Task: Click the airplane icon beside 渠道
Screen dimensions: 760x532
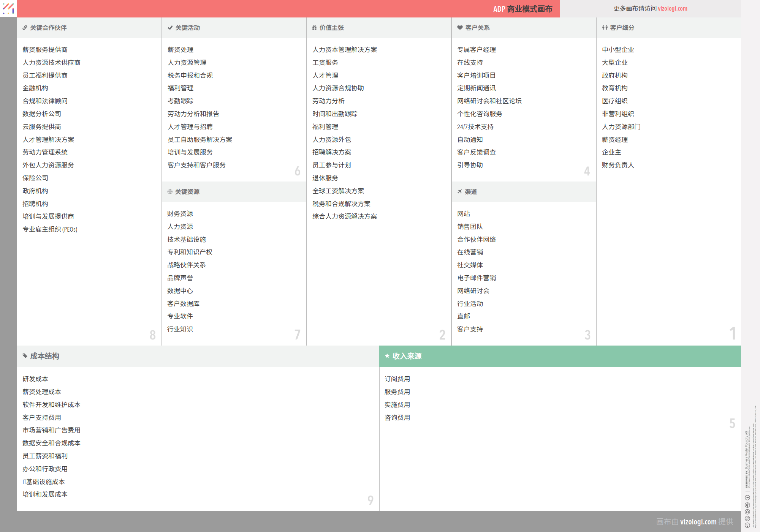Action: coord(460,192)
